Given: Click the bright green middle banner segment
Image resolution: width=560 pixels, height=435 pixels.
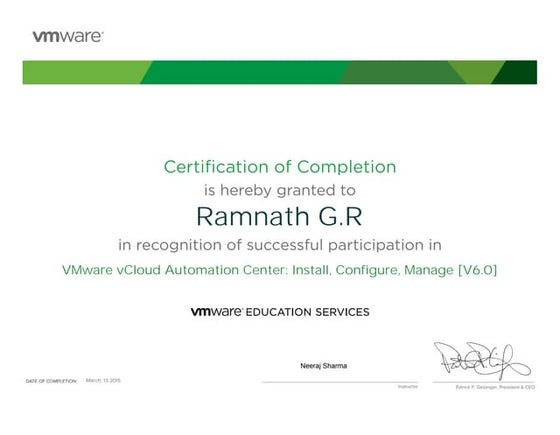Looking at the screenshot, I should [x=245, y=72].
